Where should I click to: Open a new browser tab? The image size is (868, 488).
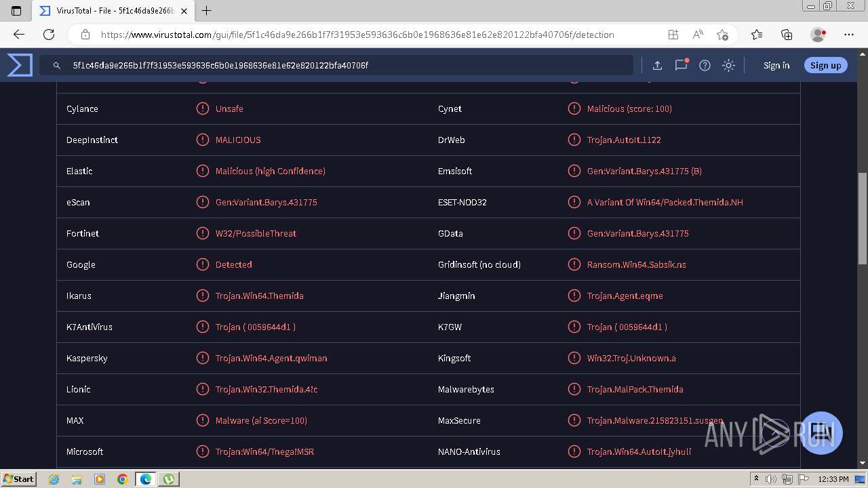pyautogui.click(x=207, y=11)
